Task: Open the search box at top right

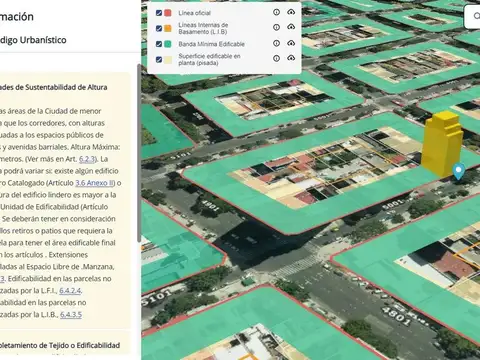Action: click(x=473, y=16)
